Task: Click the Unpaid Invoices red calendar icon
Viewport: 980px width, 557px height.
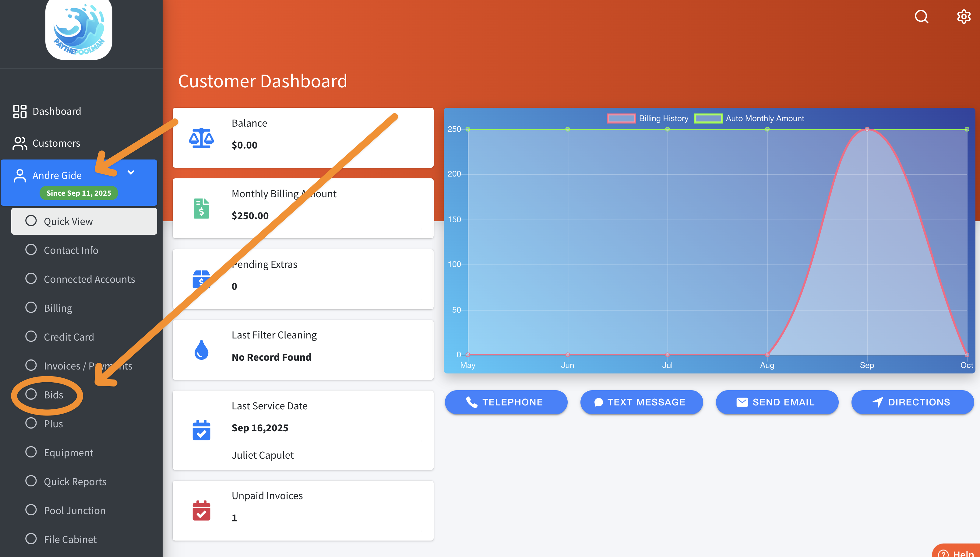Action: coord(201,510)
